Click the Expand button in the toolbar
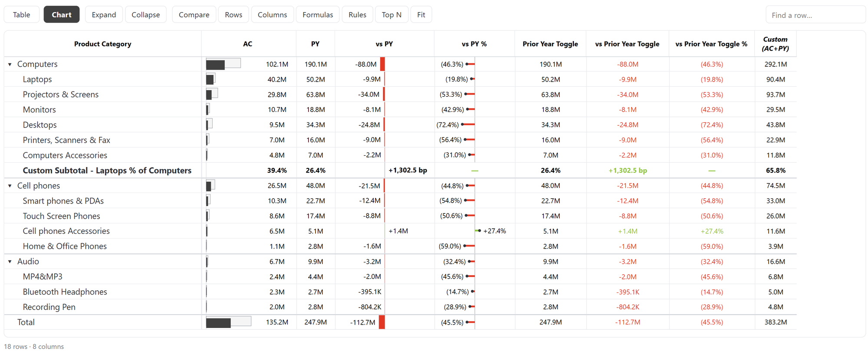The image size is (868, 351). pyautogui.click(x=104, y=15)
